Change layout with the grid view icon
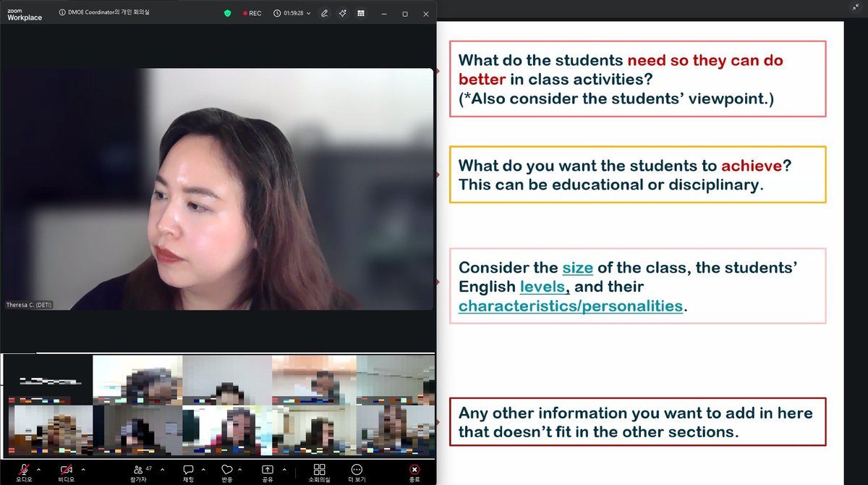868x485 pixels. 360,14
